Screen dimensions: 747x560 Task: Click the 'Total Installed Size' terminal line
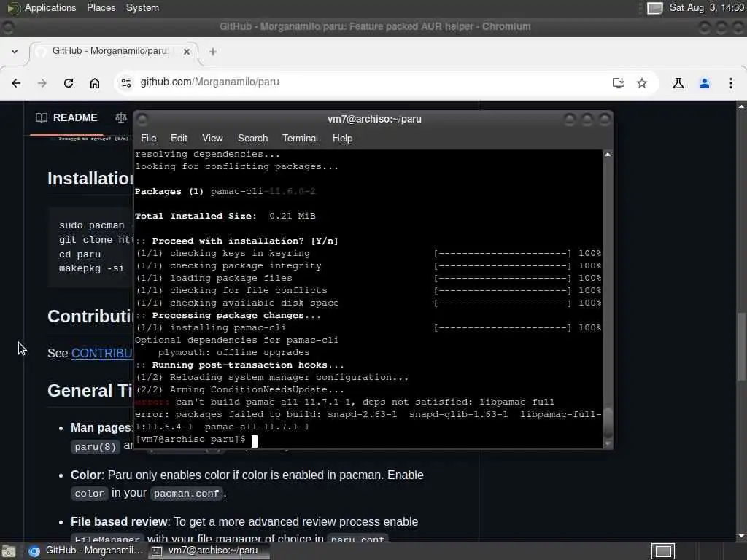click(225, 216)
